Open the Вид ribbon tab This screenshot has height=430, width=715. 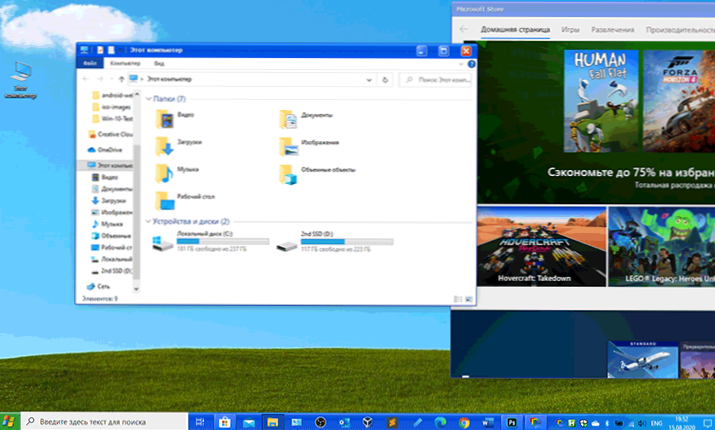159,63
